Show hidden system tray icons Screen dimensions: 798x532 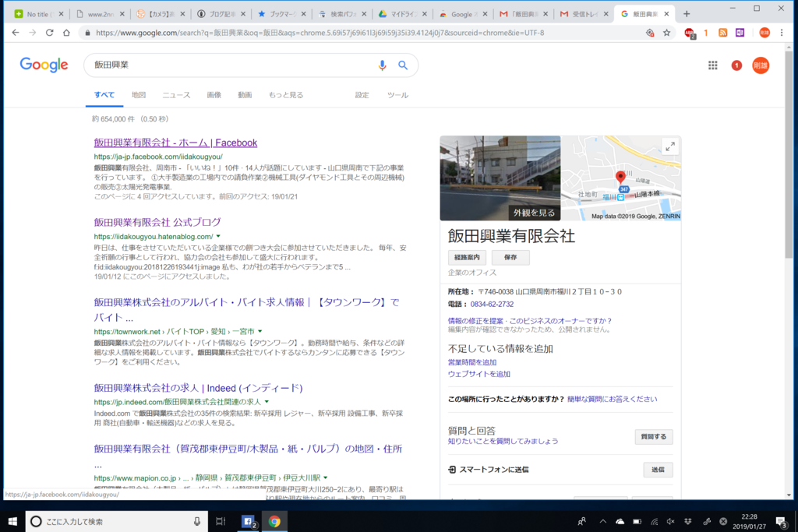(x=602, y=521)
